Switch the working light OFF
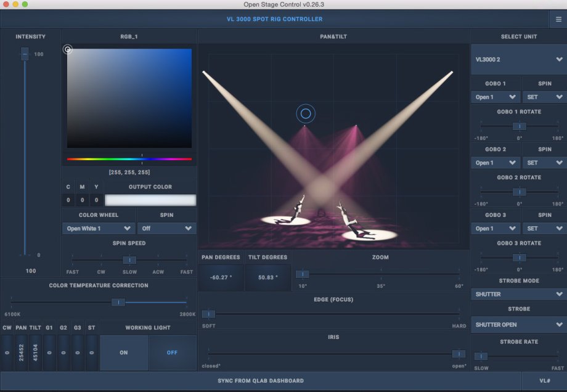 coord(173,353)
